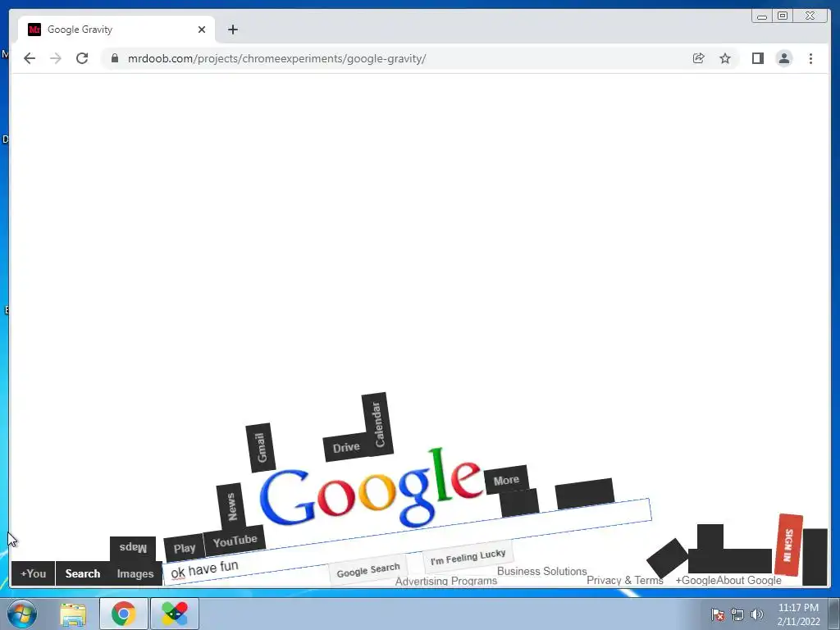Open the About Google link
Viewport: 840px width, 630px height.
[749, 580]
